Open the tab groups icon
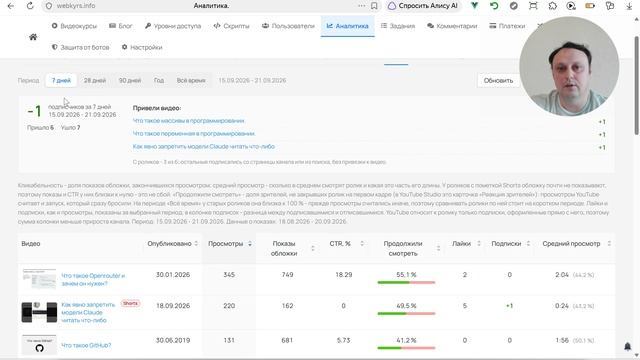The image size is (640, 360). (x=610, y=6)
